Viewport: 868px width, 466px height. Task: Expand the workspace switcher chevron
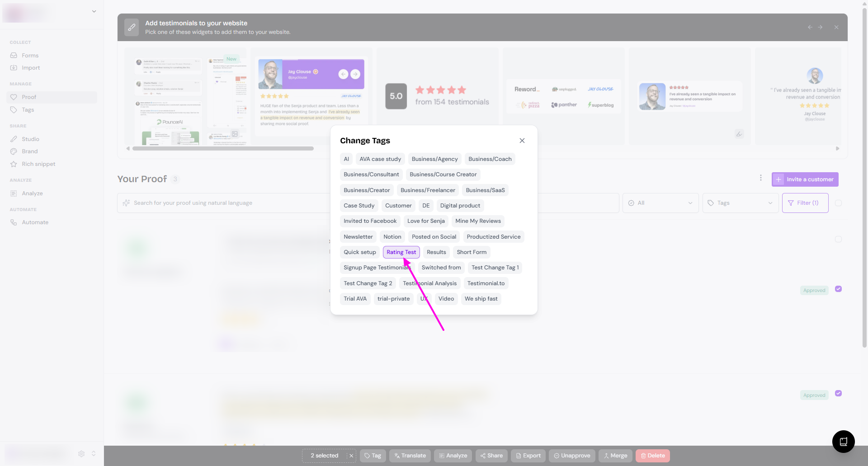click(x=94, y=11)
